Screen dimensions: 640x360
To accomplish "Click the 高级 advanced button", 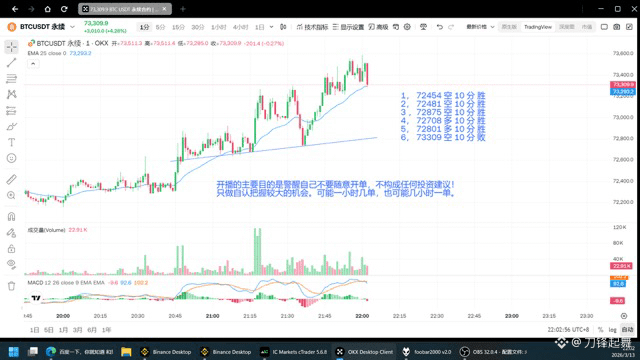I will tap(378, 27).
